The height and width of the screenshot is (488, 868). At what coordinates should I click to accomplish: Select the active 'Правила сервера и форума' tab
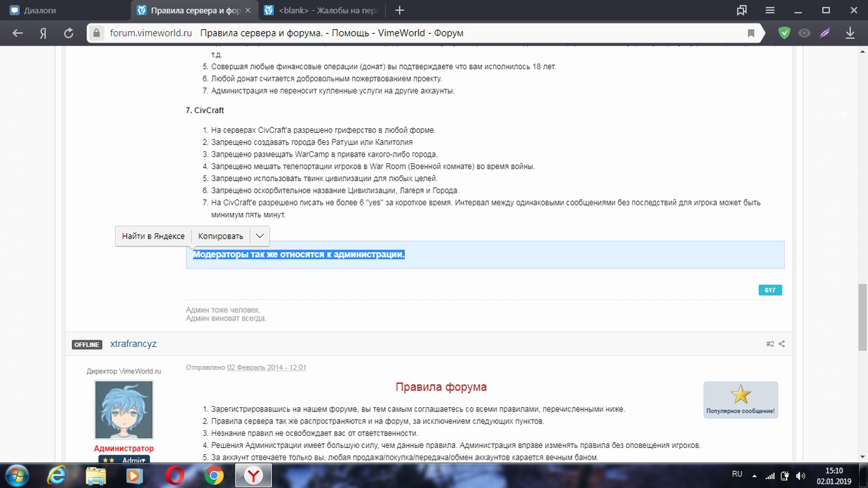point(193,10)
